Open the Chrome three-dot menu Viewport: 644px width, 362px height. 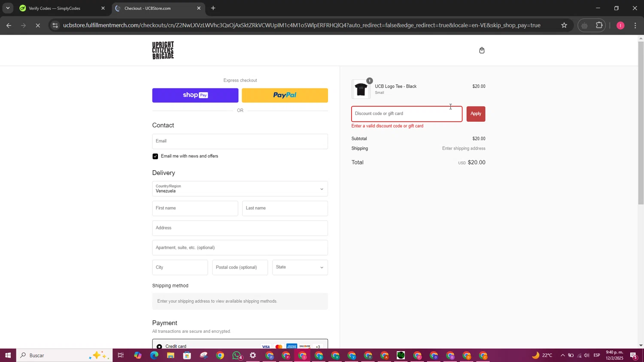635,25
